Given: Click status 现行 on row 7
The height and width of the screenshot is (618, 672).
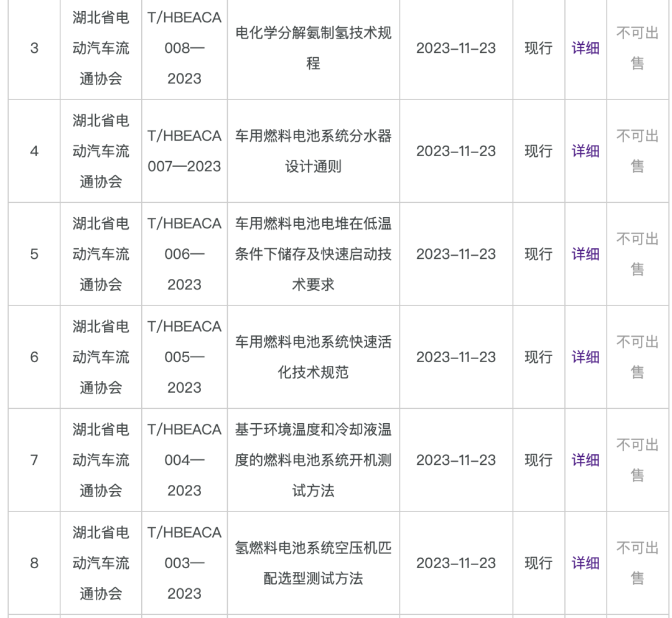Looking at the screenshot, I should coord(537,461).
